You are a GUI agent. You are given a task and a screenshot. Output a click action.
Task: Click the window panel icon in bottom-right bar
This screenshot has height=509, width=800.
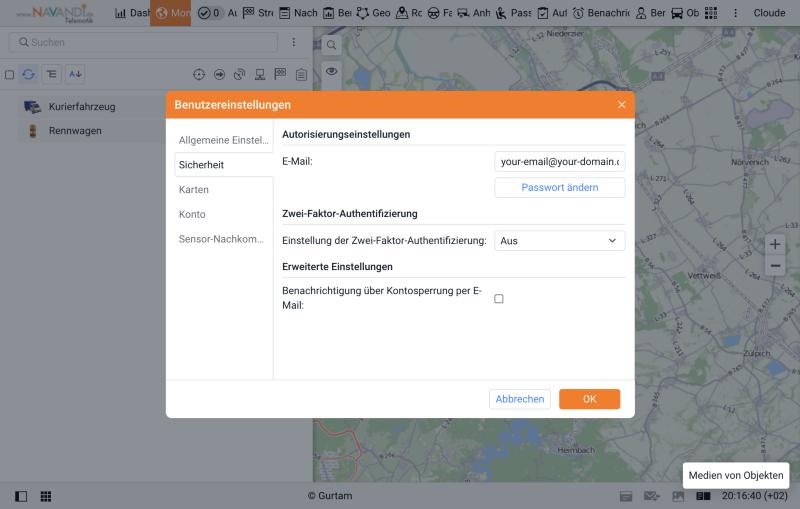pyautogui.click(x=626, y=496)
